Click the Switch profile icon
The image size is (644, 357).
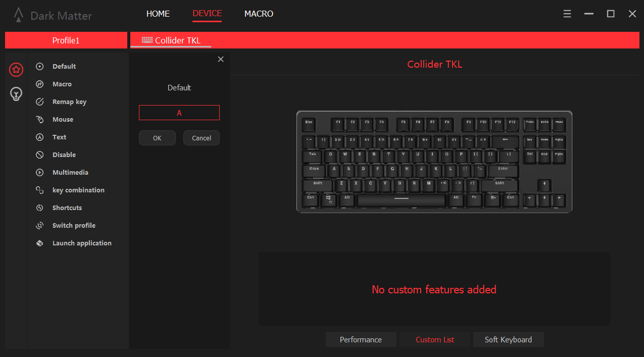pyautogui.click(x=40, y=226)
